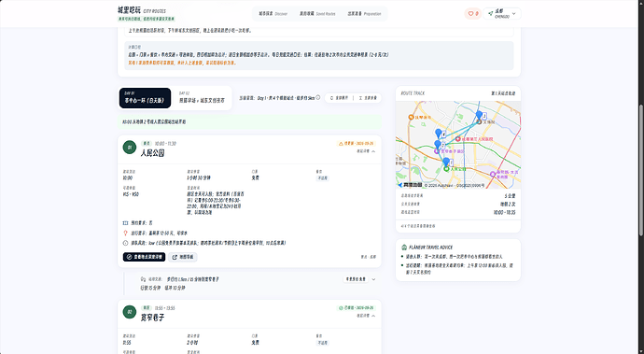Screen dimensions: 644x354
Task: Click the expand-all stops button
Action: (339, 98)
